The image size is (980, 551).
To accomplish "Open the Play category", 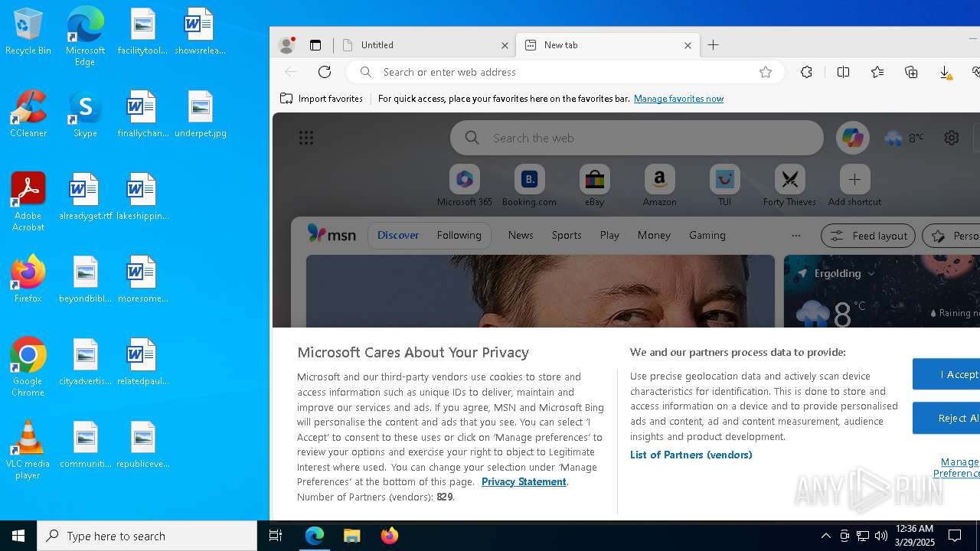I will pos(609,236).
